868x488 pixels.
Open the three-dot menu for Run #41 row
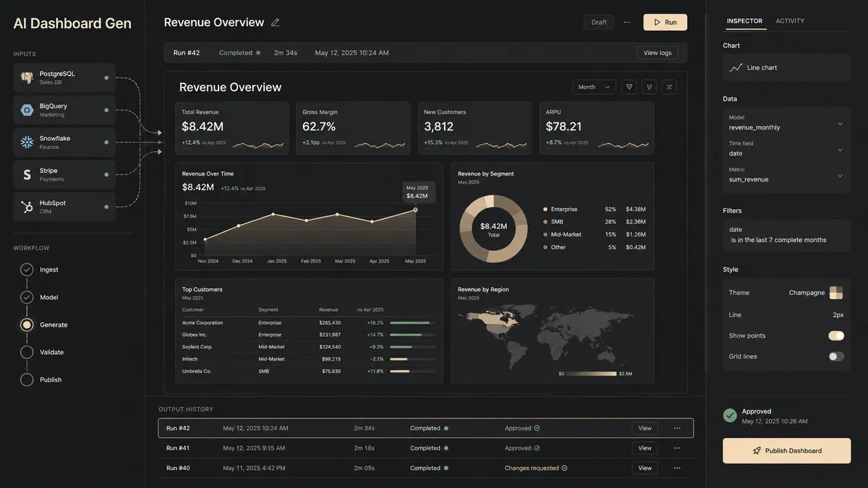pos(677,448)
